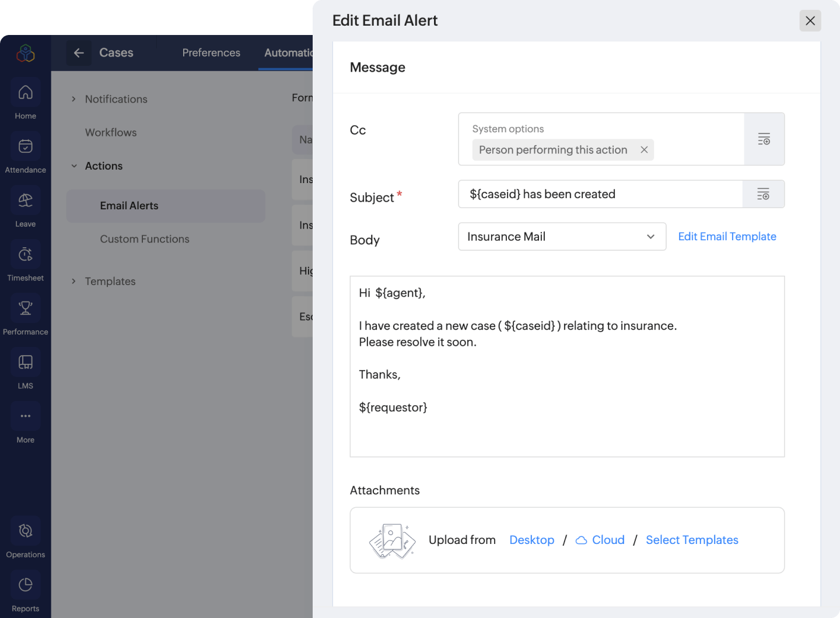Screen dimensions: 840x618
Task: Expand the Notifications section
Action: (73, 99)
